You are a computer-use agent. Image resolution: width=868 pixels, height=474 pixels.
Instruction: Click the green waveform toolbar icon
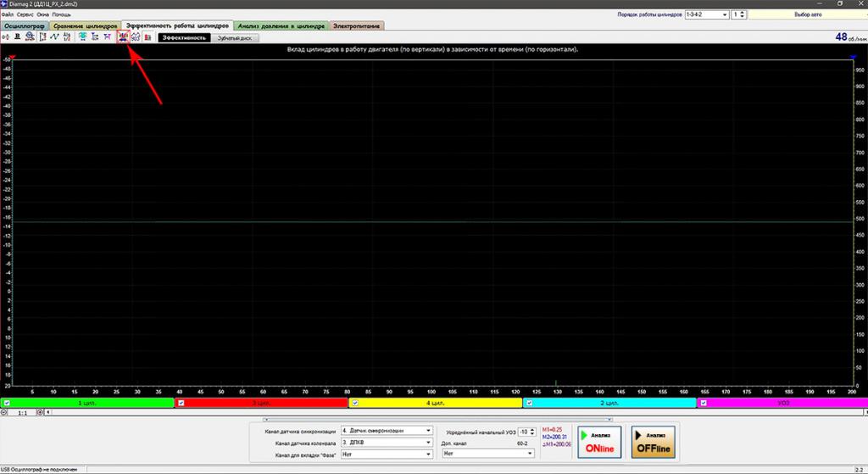tap(54, 37)
